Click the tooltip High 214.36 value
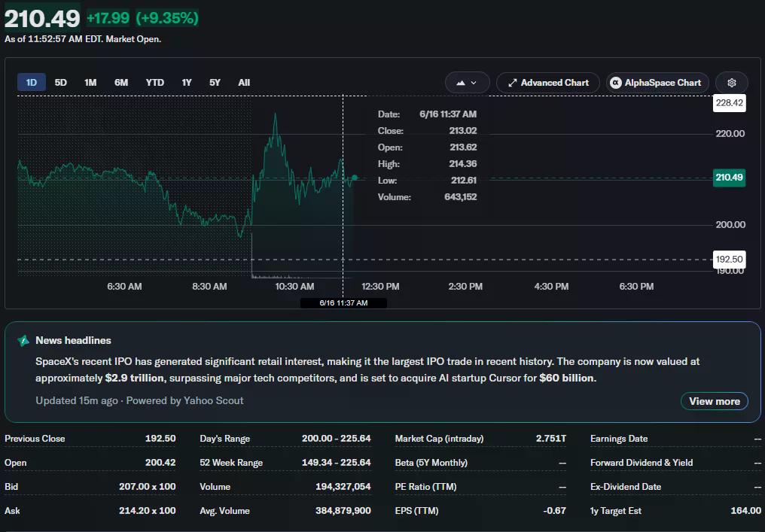Image resolution: width=765 pixels, height=532 pixels. pos(463,164)
